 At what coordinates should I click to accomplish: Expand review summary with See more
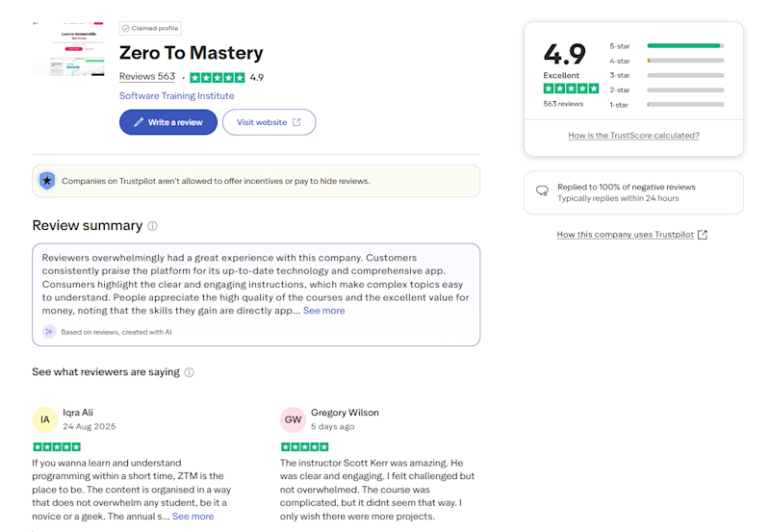(x=323, y=311)
